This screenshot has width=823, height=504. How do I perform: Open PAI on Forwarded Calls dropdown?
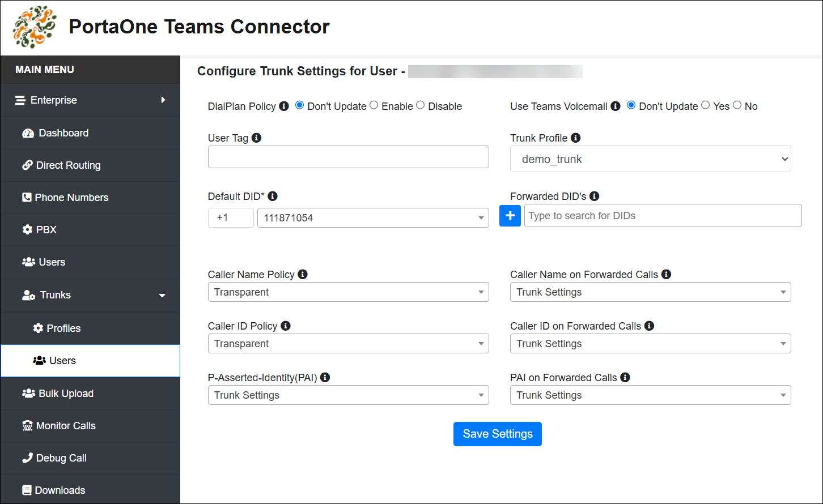point(651,395)
